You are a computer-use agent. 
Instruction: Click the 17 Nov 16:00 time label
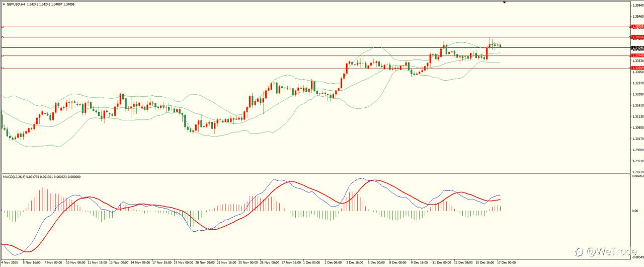tap(161, 262)
